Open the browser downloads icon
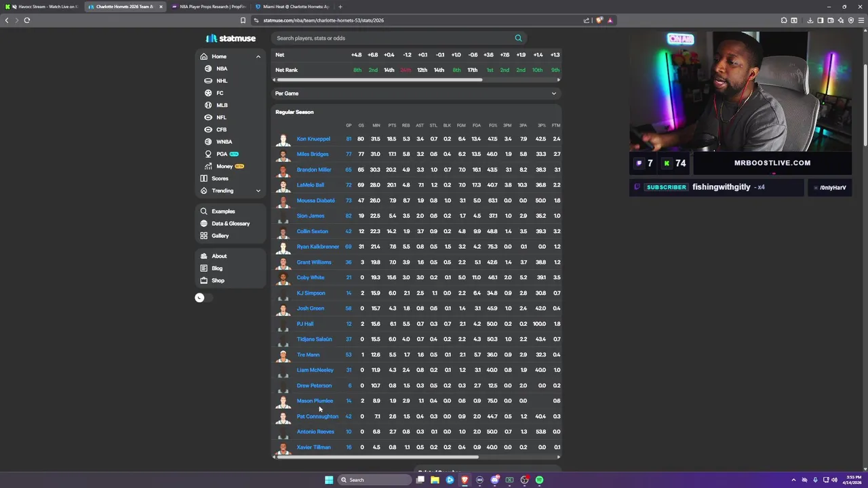The width and height of the screenshot is (868, 488). (810, 20)
